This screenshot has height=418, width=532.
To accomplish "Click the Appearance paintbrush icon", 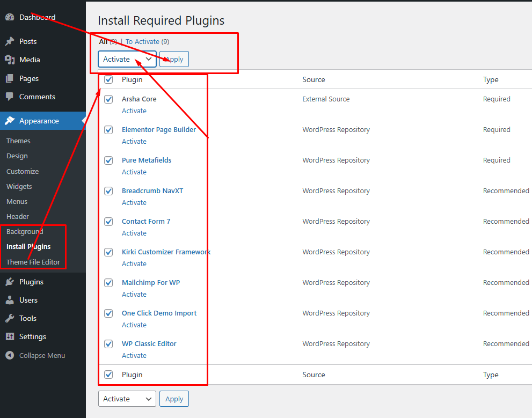I will pyautogui.click(x=10, y=121).
